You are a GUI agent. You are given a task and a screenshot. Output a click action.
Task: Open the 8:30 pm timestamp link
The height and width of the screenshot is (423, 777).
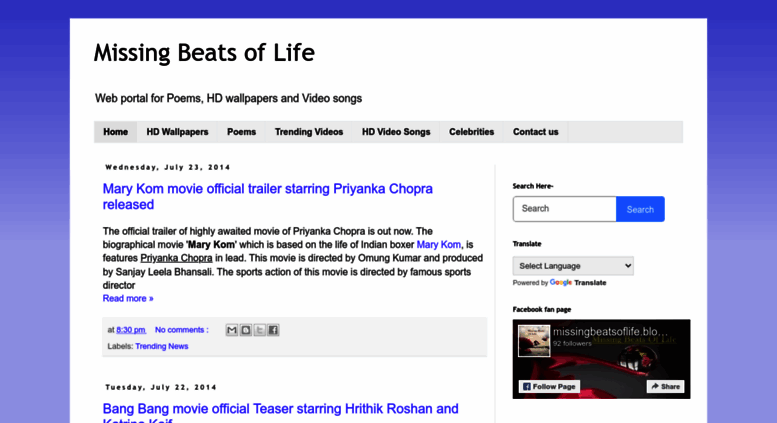pos(131,330)
